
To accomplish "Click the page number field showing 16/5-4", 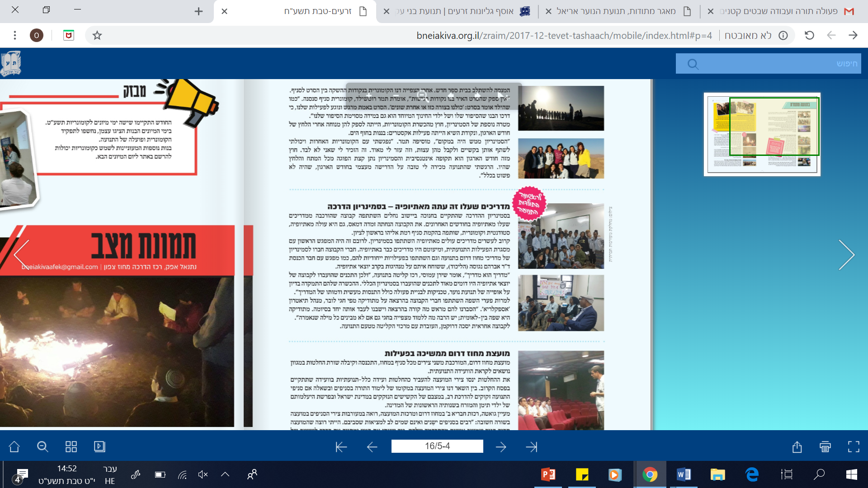I will point(437,446).
